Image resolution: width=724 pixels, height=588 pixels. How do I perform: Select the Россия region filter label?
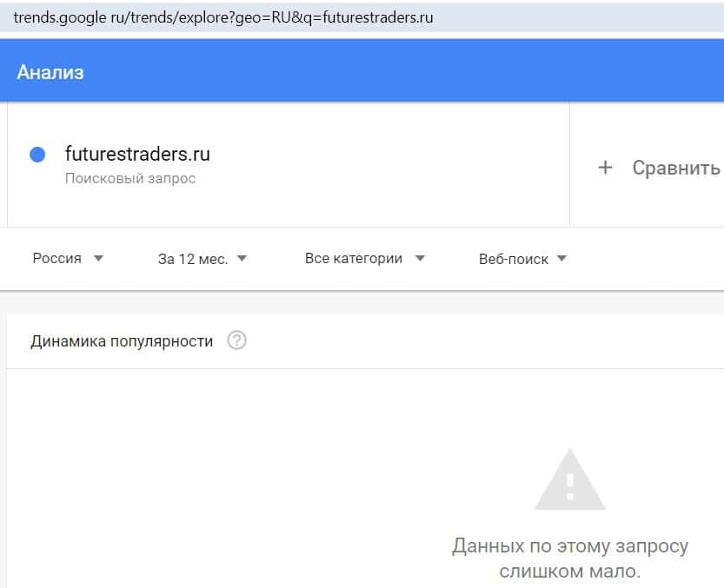(x=56, y=258)
